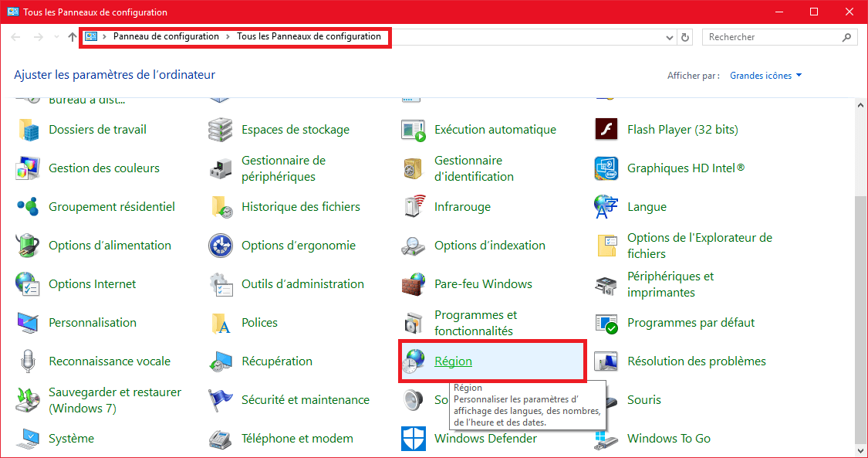Viewport: 868px width, 458px height.
Task: Open the Exécution automatique icon
Action: 413,130
